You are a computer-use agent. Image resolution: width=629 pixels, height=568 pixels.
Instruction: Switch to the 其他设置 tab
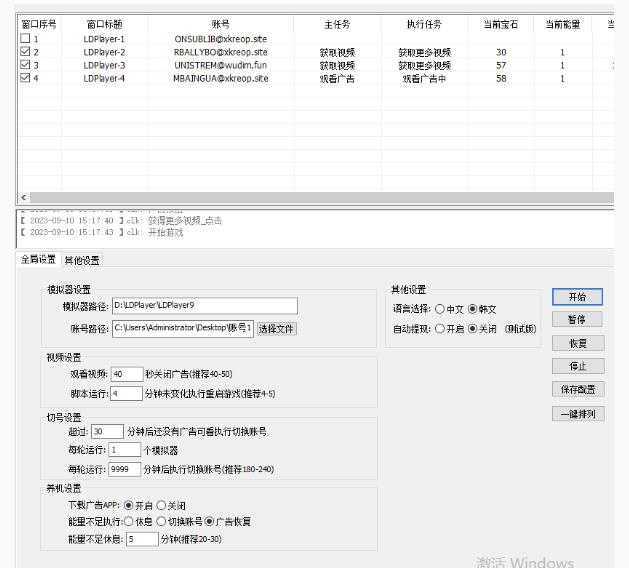click(x=82, y=260)
